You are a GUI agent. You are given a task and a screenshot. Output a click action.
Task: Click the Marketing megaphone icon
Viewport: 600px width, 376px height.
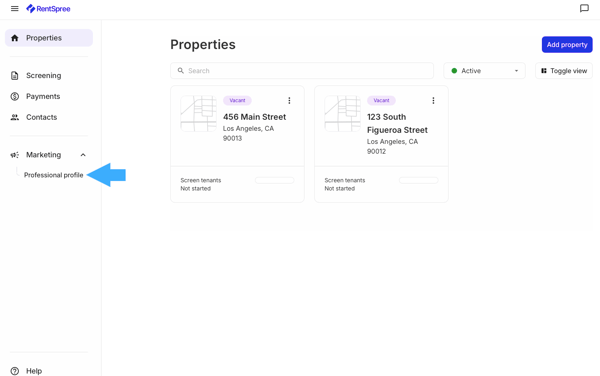(15, 155)
